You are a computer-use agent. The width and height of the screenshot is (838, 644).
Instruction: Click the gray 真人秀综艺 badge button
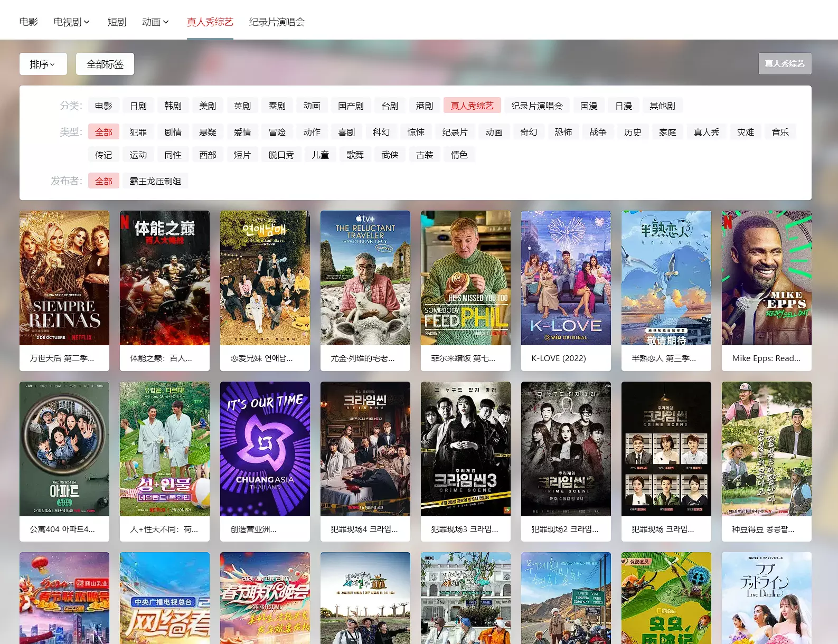784,64
